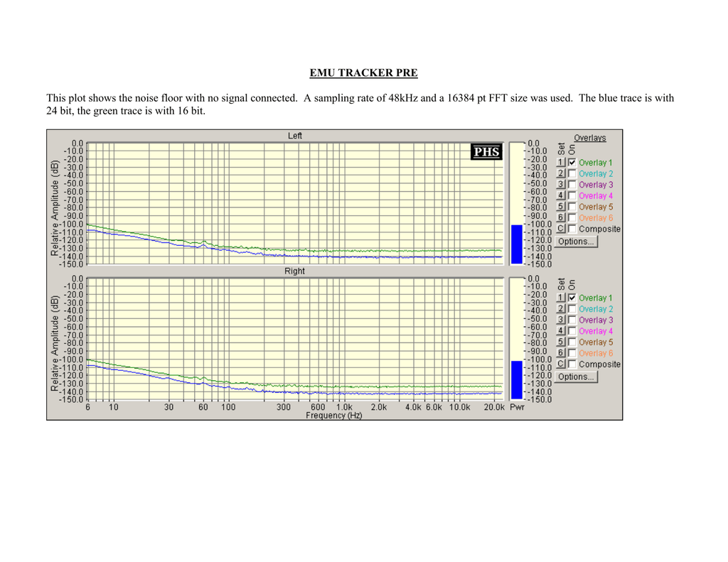Viewport: 728px width, 562px height.
Task: Click Set button 2 in the Right channel panel
Action: coord(561,309)
